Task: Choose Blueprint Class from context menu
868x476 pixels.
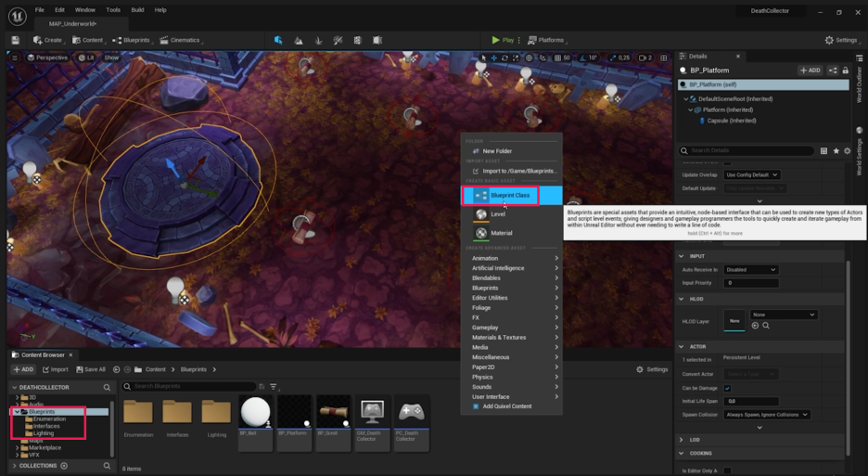Action: [x=512, y=196]
